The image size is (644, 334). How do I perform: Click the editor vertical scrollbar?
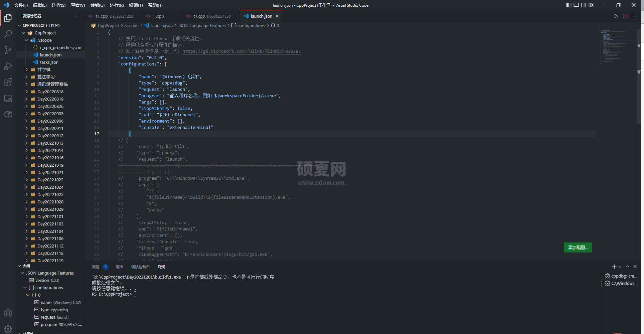click(x=639, y=77)
